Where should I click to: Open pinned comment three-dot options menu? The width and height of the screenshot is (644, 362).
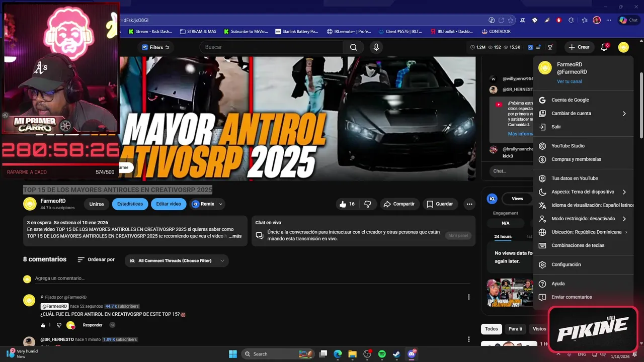click(x=469, y=297)
